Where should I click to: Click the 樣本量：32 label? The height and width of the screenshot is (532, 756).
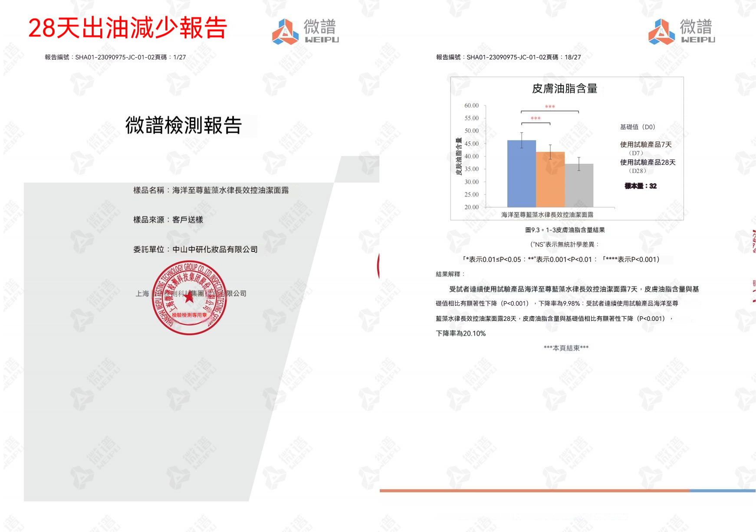coord(640,186)
